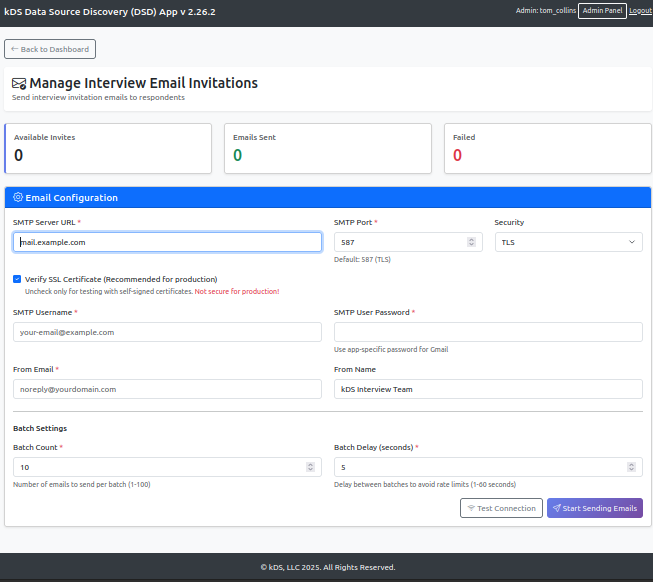Adjust the Batch Count spinner arrows
Image resolution: width=653 pixels, height=582 pixels.
(311, 467)
